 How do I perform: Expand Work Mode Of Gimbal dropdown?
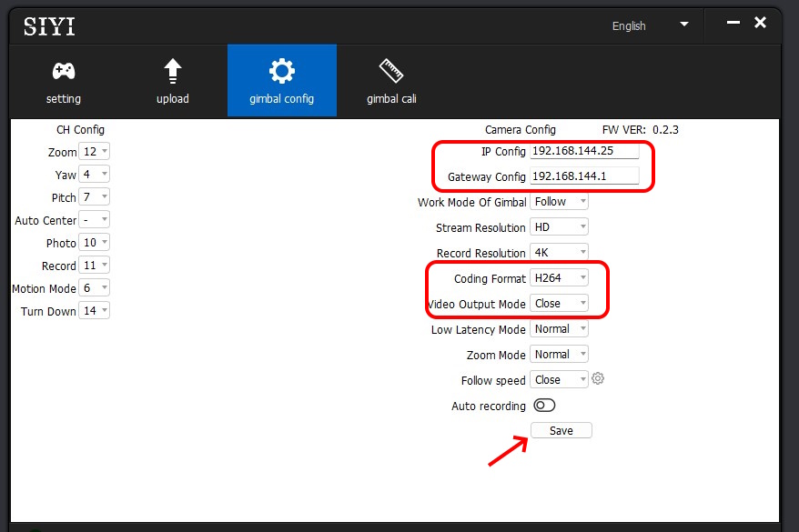click(560, 202)
